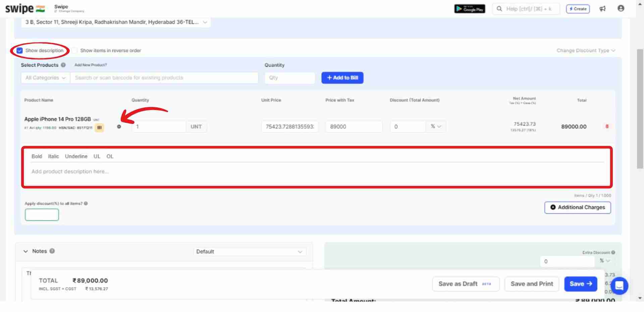Click Add New Product link
644x312 pixels.
(91, 65)
